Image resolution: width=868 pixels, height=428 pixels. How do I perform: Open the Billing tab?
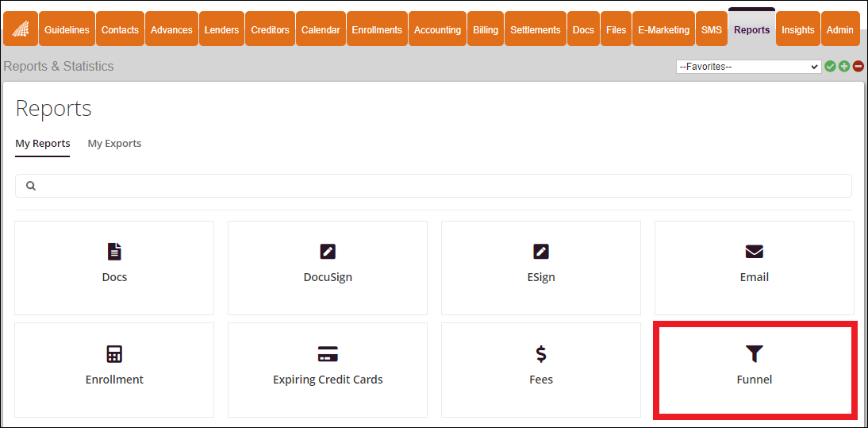point(486,29)
